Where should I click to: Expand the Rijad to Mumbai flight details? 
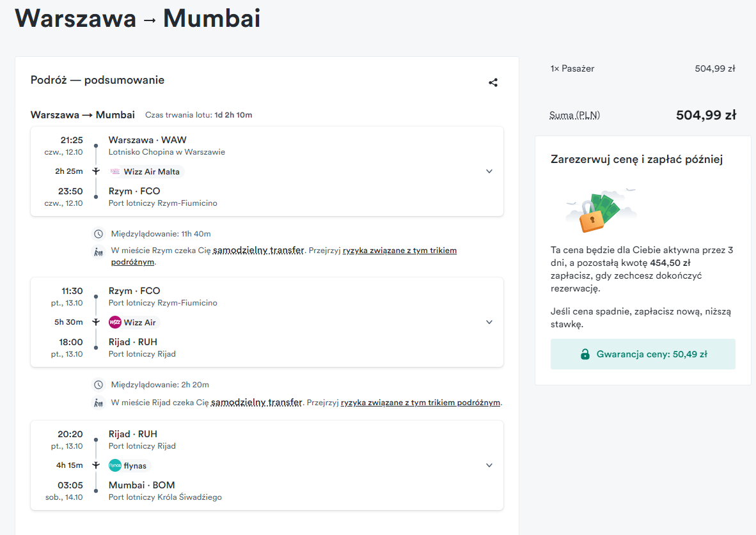pyautogui.click(x=489, y=465)
